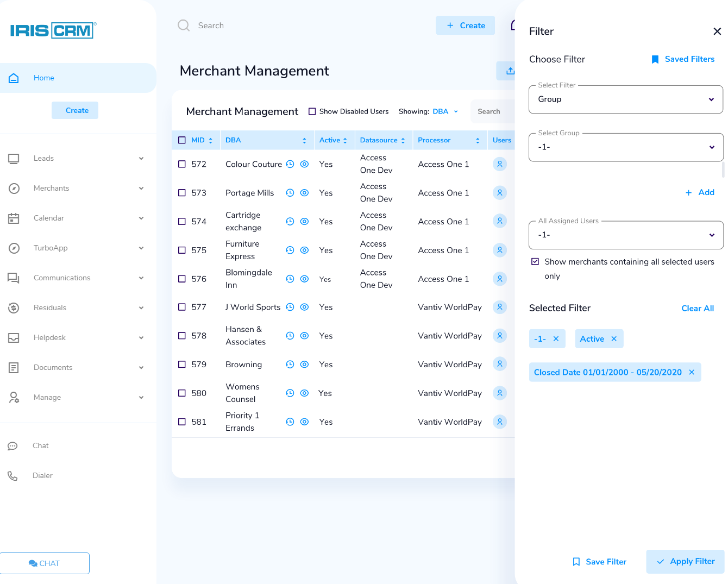Image resolution: width=728 pixels, height=584 pixels.
Task: Click users icon in row 581
Action: click(500, 422)
